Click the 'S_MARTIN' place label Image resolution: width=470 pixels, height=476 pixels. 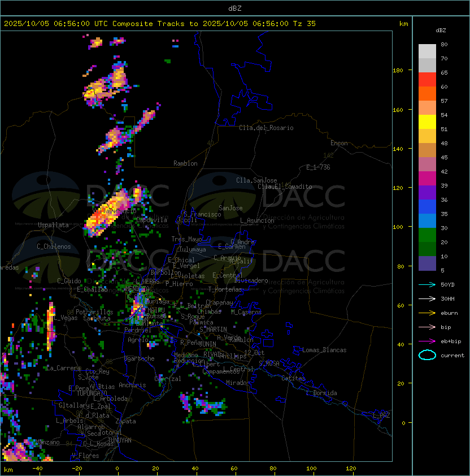click(213, 330)
